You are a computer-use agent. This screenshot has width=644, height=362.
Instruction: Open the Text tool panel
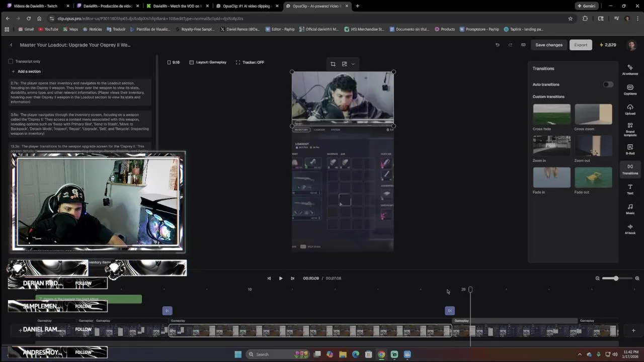coord(630,189)
